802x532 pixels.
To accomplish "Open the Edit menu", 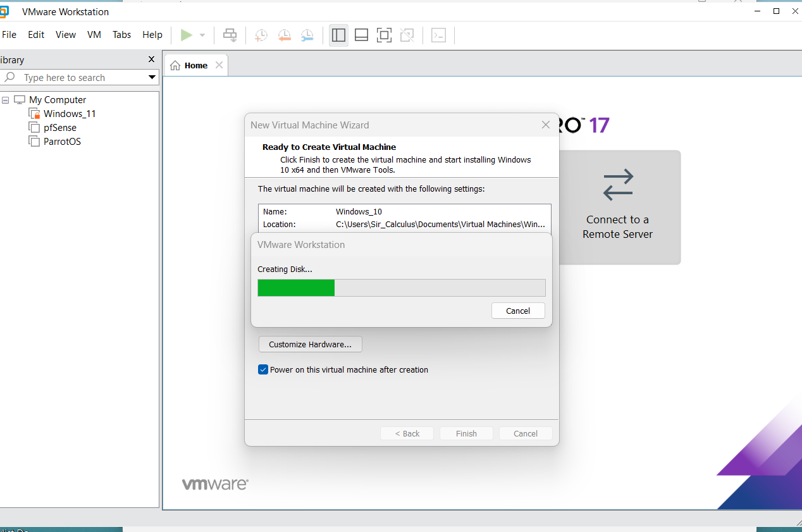I will (36, 35).
